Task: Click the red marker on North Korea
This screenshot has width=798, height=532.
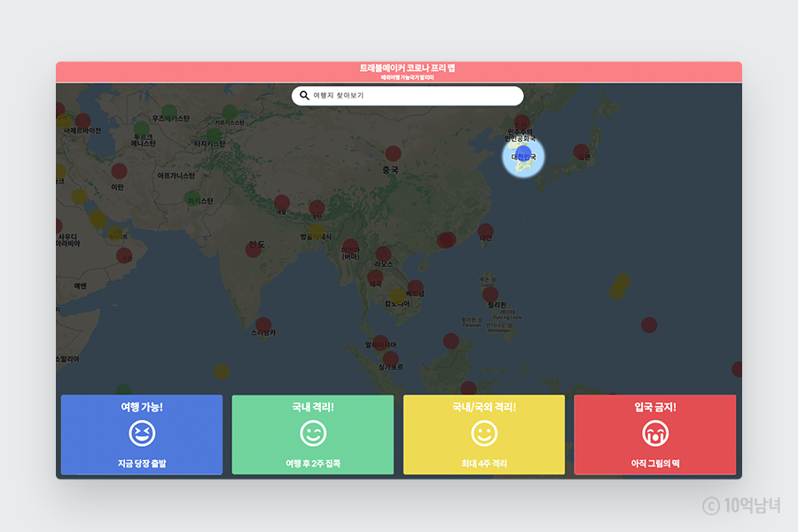Action: [x=521, y=122]
